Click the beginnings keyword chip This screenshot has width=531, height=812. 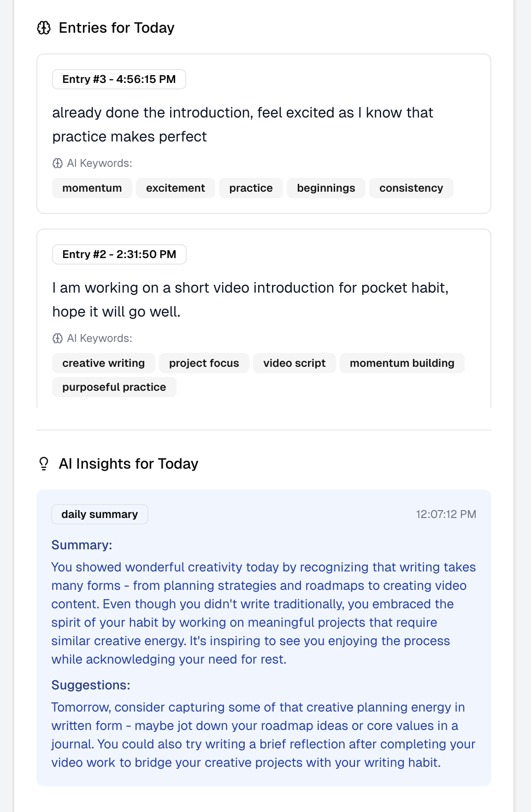coord(326,188)
